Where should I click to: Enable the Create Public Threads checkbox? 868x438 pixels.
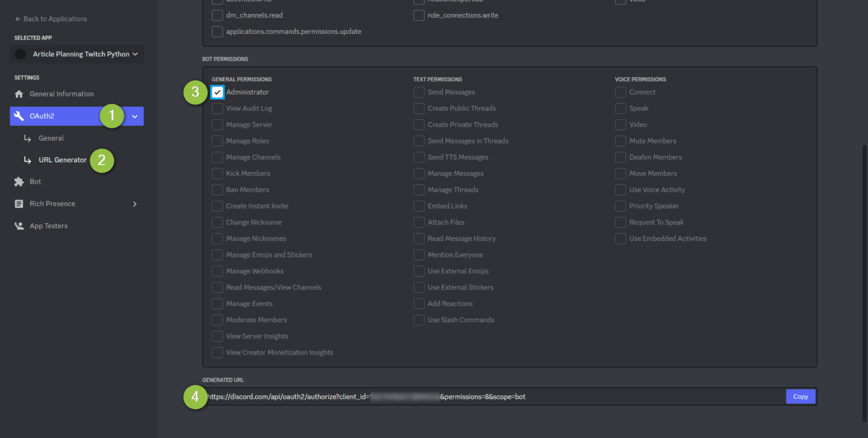click(419, 109)
